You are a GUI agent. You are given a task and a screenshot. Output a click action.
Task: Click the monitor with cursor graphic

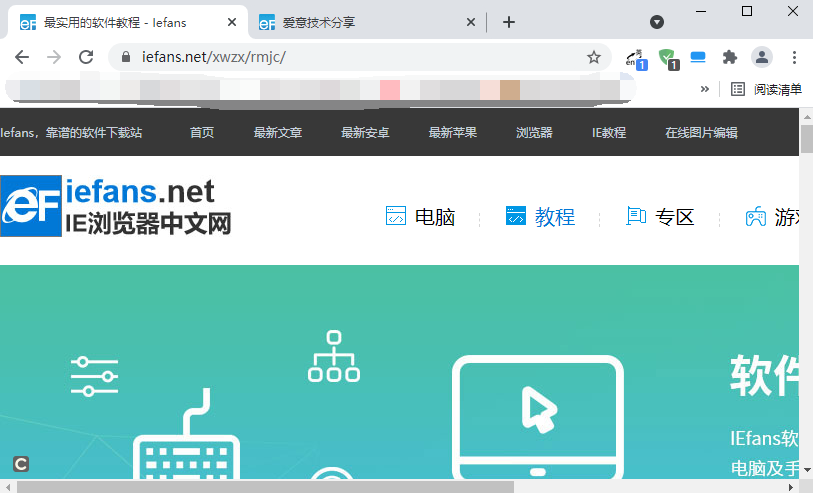point(538,417)
